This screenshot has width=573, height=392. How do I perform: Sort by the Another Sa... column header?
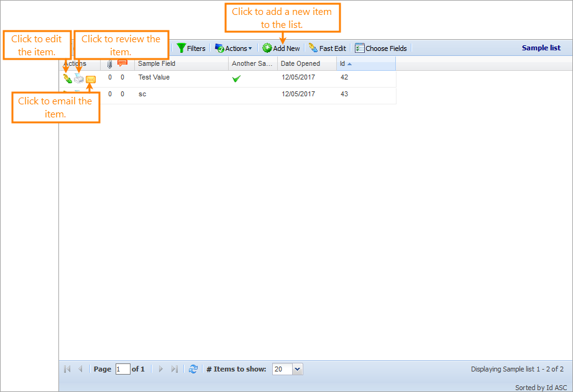pos(253,63)
